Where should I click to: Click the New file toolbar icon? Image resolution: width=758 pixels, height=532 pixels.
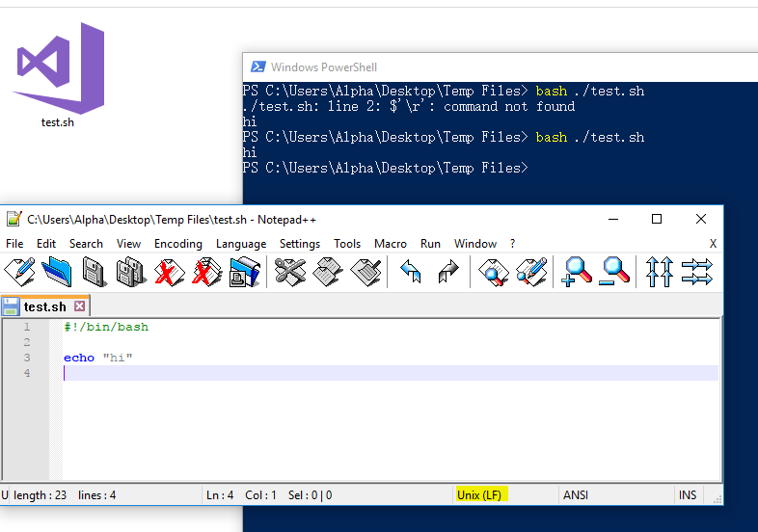pyautogui.click(x=20, y=272)
